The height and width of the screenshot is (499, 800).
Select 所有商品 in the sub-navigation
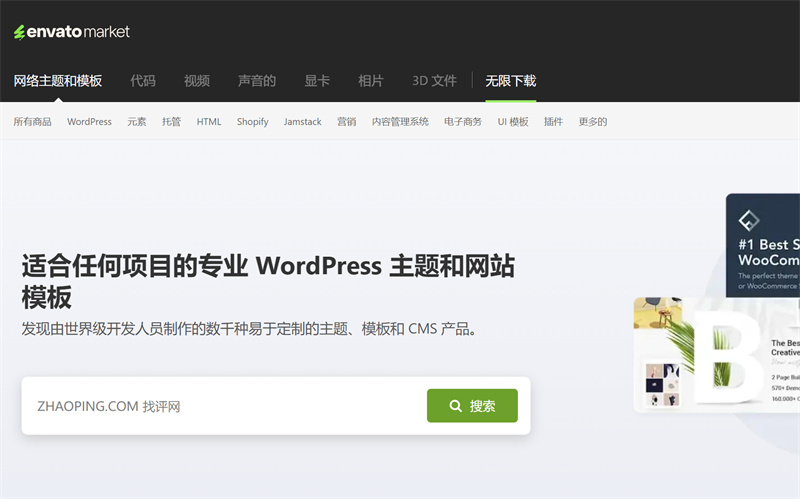click(x=32, y=121)
